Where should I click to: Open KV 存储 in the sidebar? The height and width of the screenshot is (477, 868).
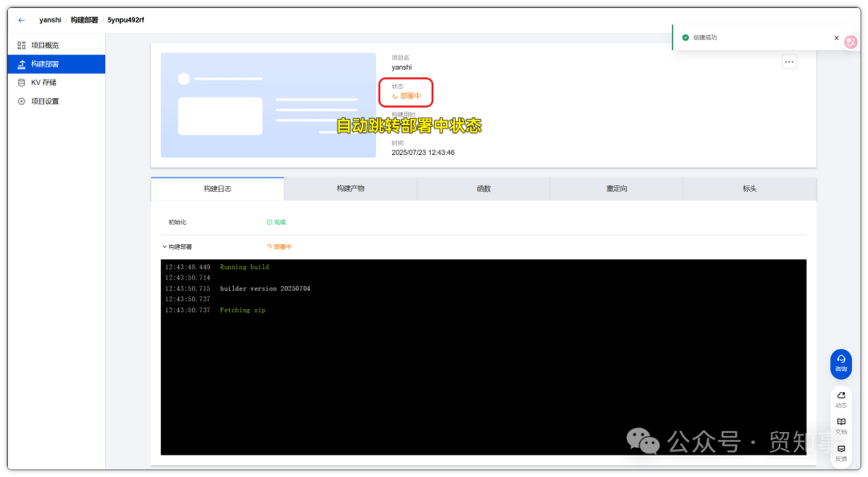pos(56,83)
